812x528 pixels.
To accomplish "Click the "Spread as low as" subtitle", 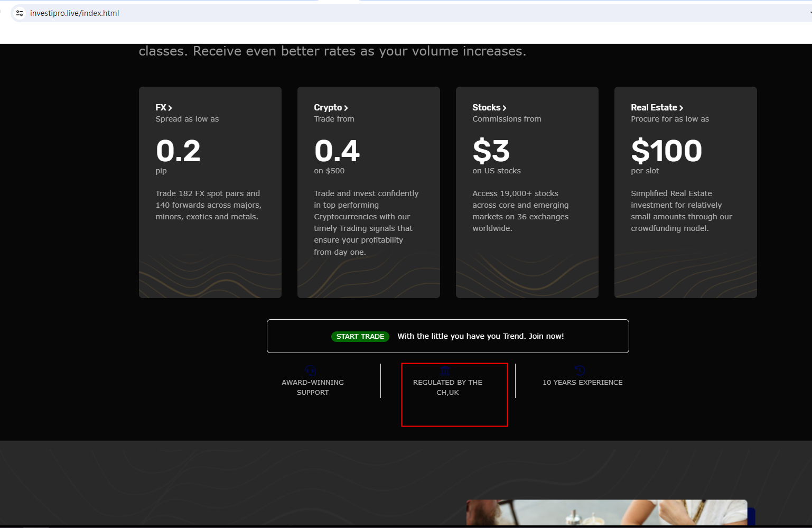I will pos(187,119).
